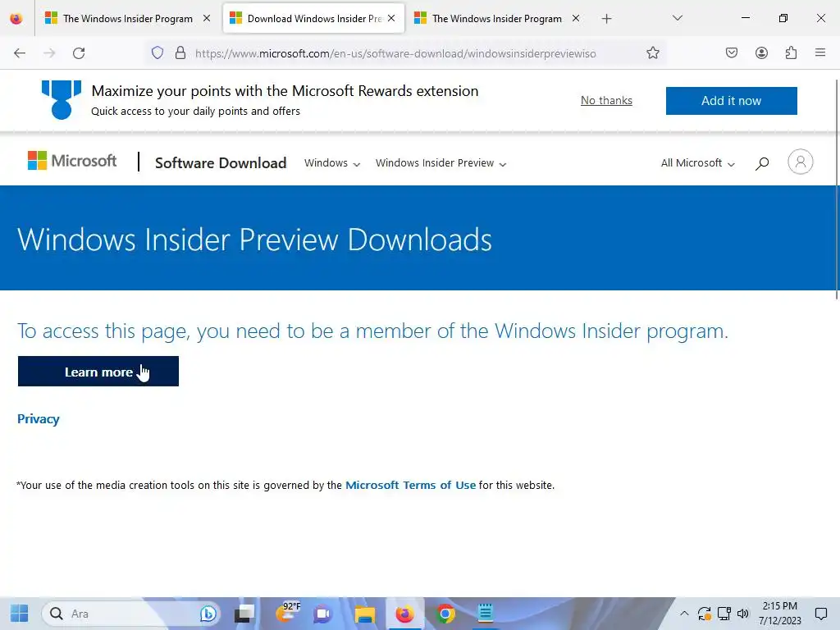Open a new tab with plus button

pyautogui.click(x=606, y=19)
